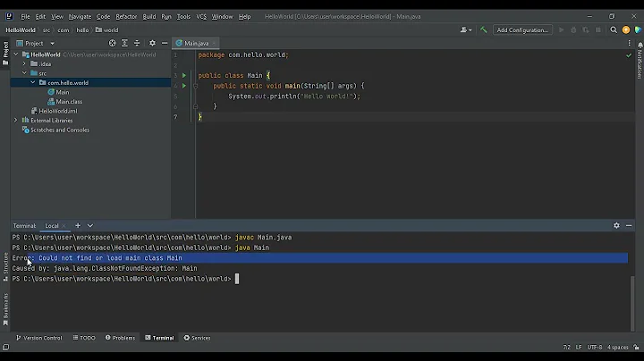Screen dimensions: 644x361
Task: Open the Navigate menu
Action: [80, 17]
